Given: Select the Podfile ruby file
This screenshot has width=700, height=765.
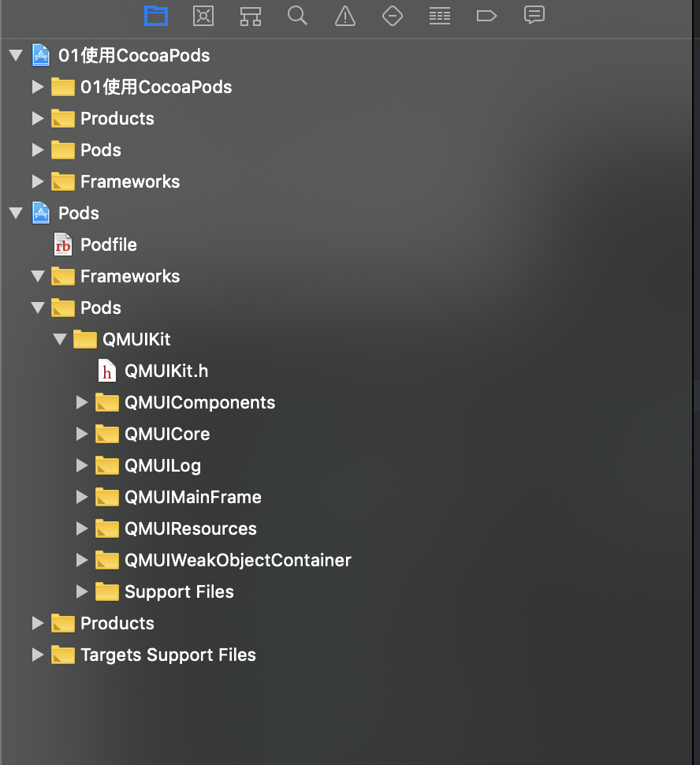Looking at the screenshot, I should point(95,245).
